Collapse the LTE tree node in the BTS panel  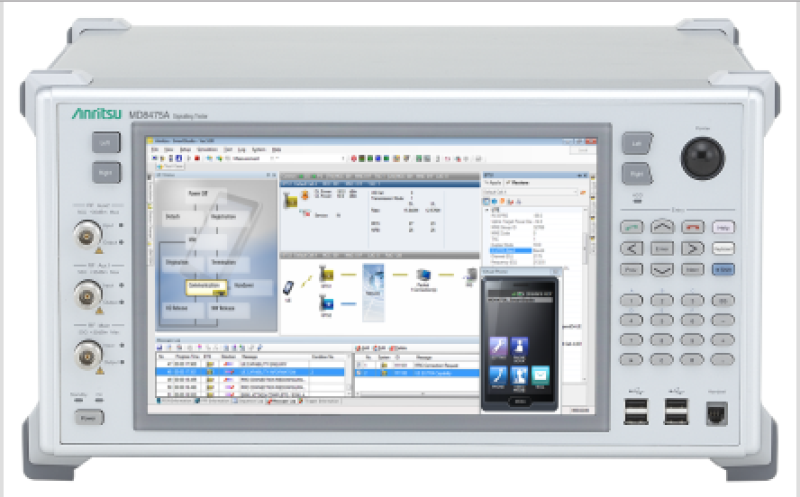(487, 210)
